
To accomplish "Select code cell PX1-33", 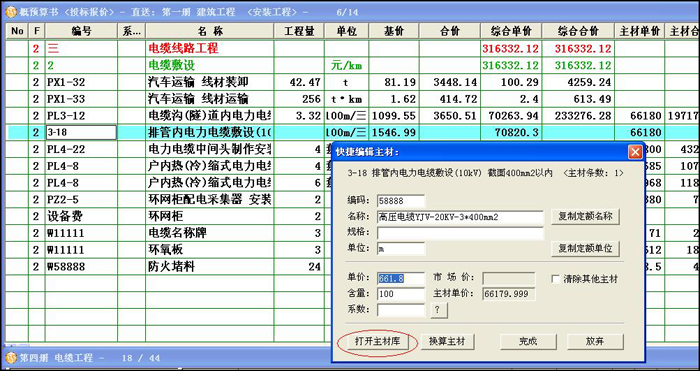I will coord(81,99).
